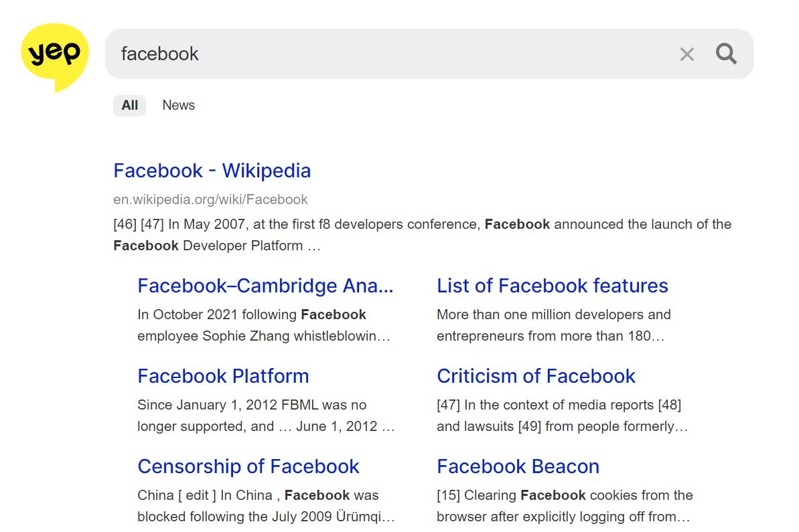Click snippet '[15] Clearing Facebook cookies from the'
The width and height of the screenshot is (799, 532).
point(565,505)
